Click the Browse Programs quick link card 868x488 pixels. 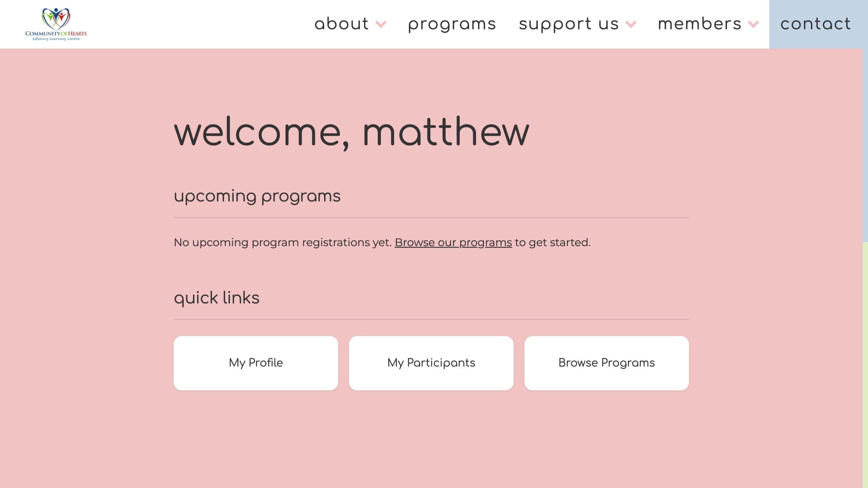click(x=606, y=363)
